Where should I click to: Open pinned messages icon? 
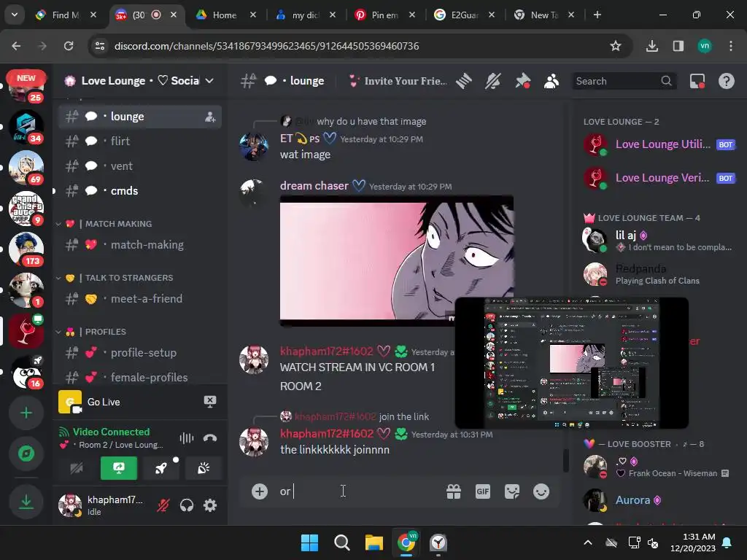(522, 81)
